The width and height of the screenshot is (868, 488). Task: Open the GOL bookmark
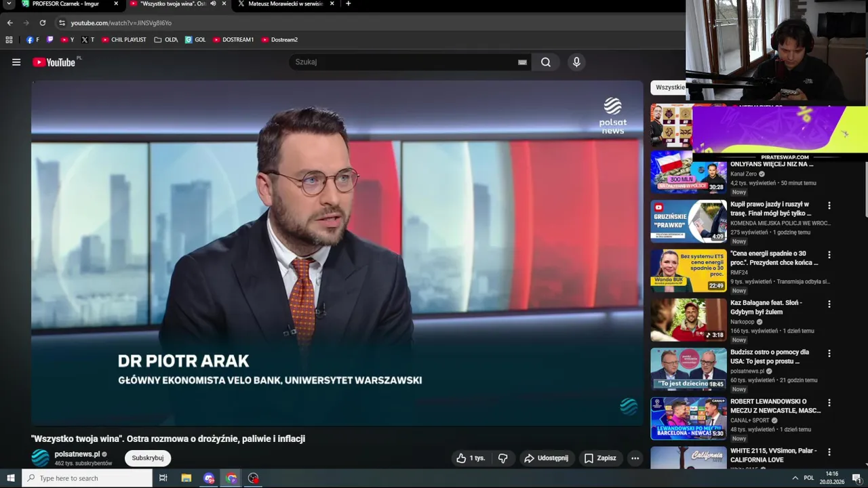[195, 40]
